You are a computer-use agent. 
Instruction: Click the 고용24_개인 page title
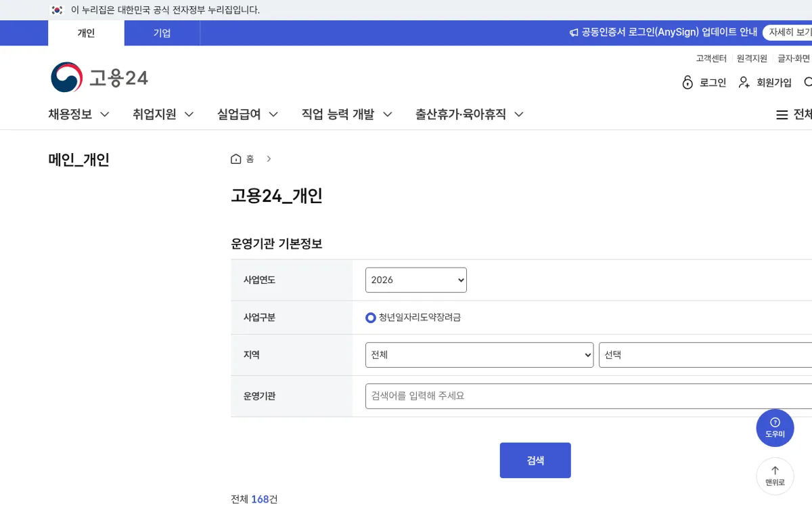(x=277, y=196)
